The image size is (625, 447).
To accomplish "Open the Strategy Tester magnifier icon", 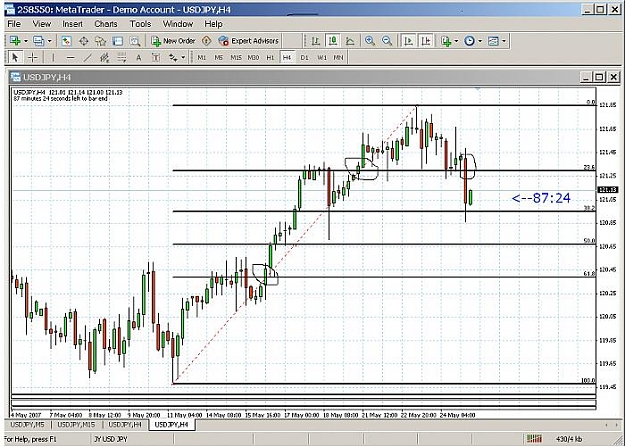I will [135, 41].
